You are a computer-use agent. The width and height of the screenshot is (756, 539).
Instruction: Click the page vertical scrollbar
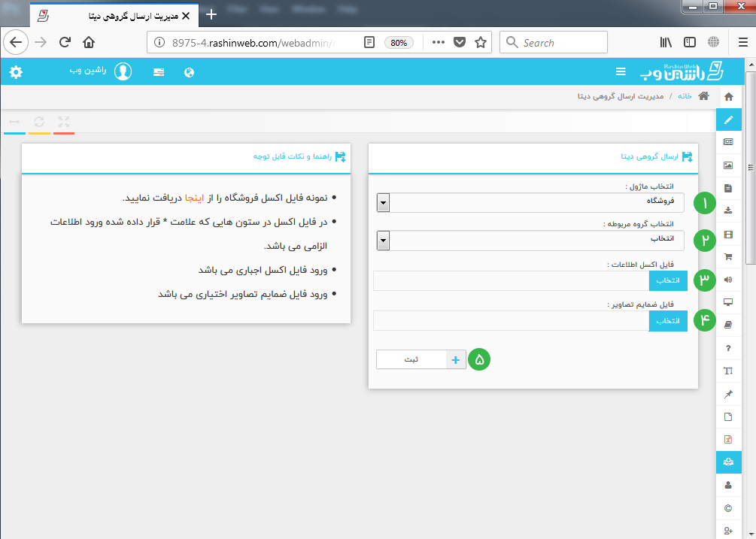[x=751, y=168]
